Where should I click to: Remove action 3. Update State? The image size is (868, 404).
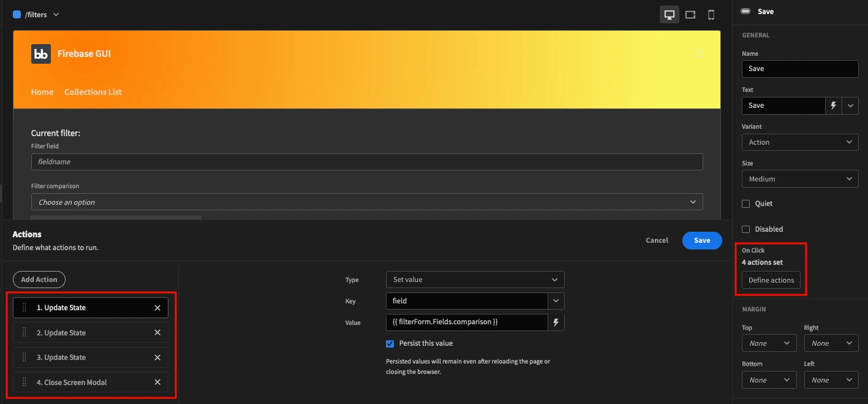157,357
